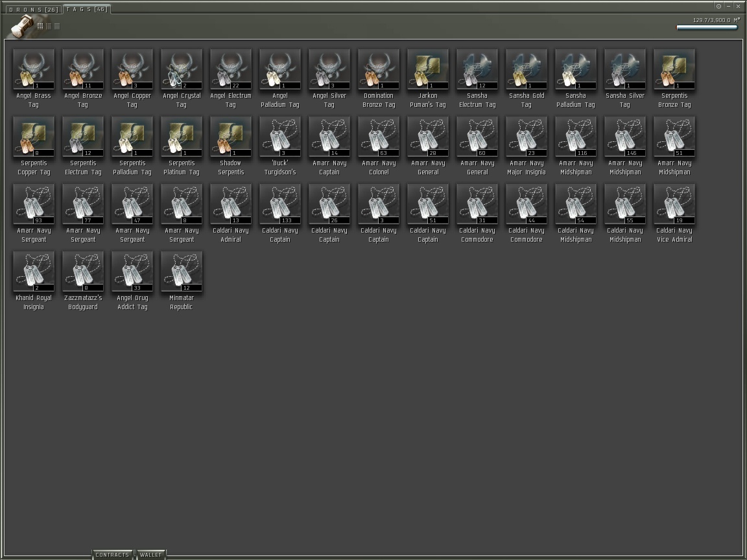747x560 pixels.
Task: Switch to icon grid view mode
Action: tap(40, 26)
